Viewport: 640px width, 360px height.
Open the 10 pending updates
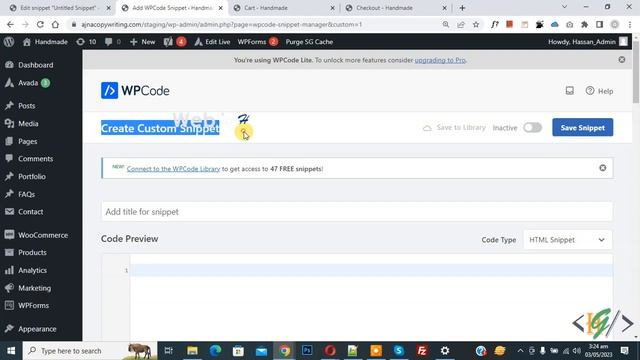[86, 42]
